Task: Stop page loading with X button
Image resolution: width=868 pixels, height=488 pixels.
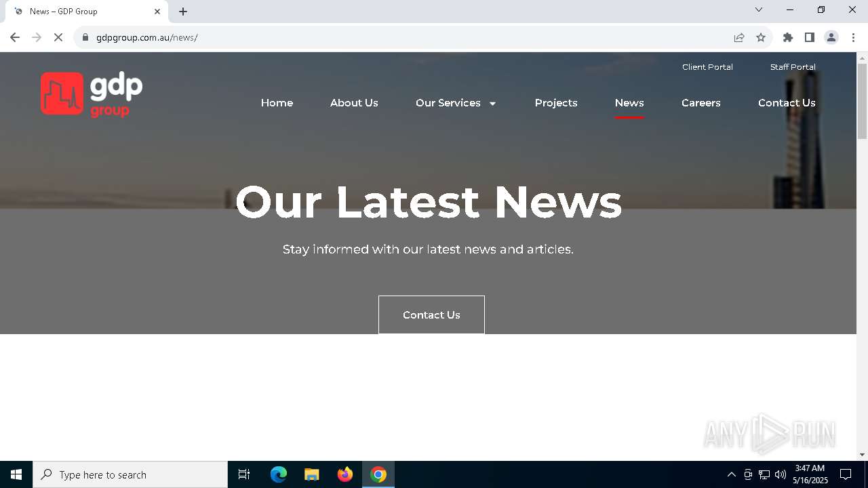Action: (58, 37)
